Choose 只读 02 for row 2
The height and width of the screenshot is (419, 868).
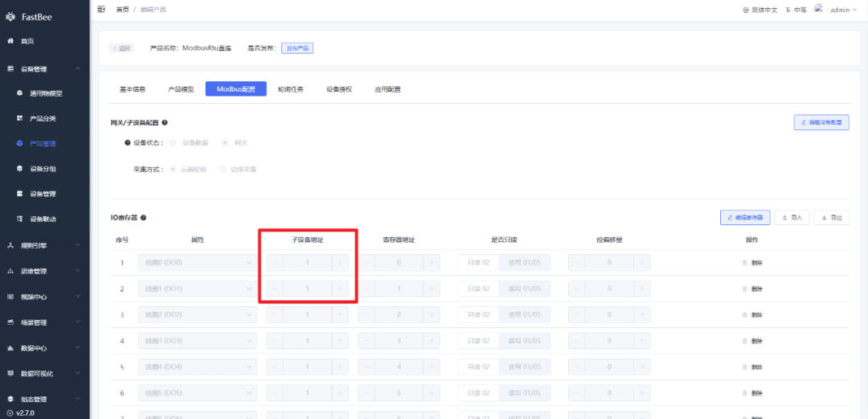pyautogui.click(x=478, y=289)
